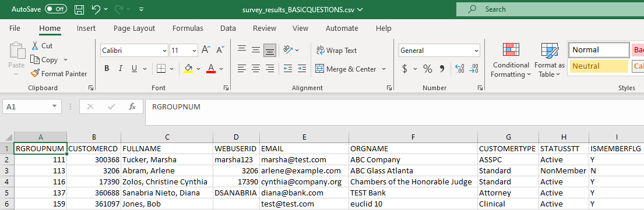Click the Increase Decimal icon
Viewport: 644px width, 210px height.
coord(460,69)
